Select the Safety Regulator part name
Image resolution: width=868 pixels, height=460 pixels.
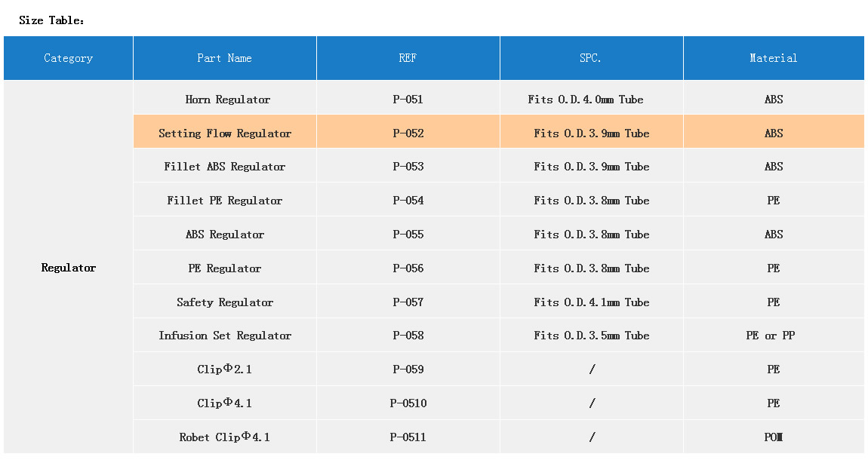click(225, 302)
